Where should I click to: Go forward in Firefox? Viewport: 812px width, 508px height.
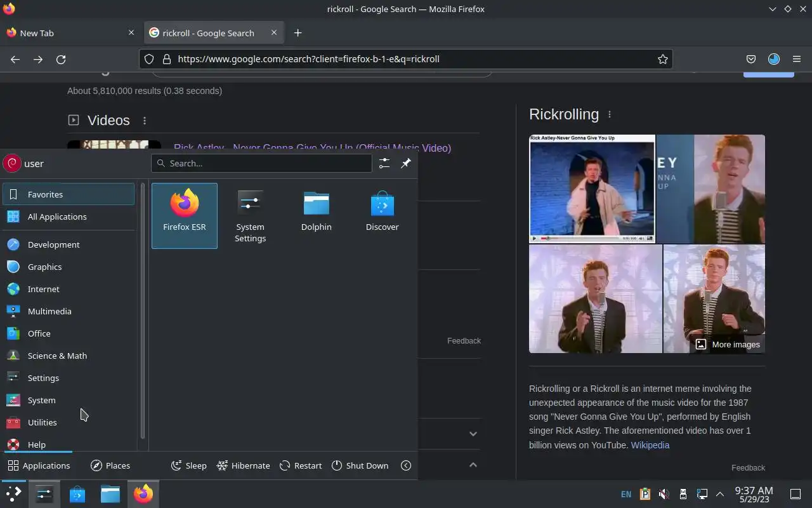[x=38, y=59]
